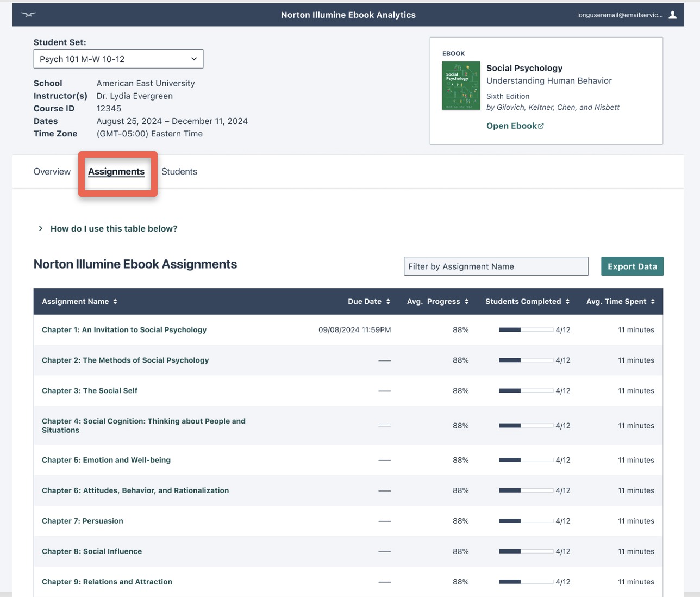Select the Assignments tab
The height and width of the screenshot is (597, 700).
coord(116,172)
